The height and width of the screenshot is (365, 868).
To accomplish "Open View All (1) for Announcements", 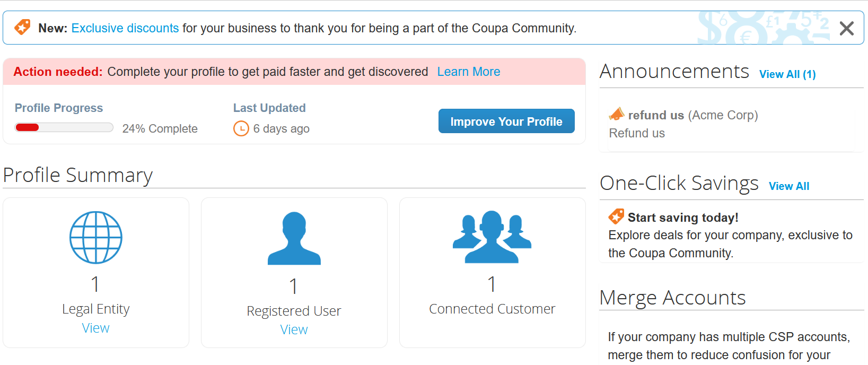I will [787, 74].
